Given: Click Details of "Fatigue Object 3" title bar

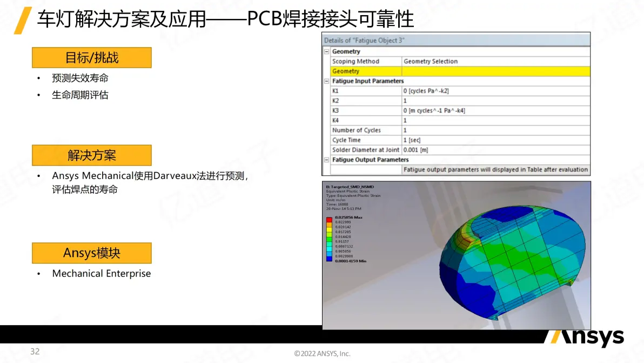Looking at the screenshot, I should [456, 40].
